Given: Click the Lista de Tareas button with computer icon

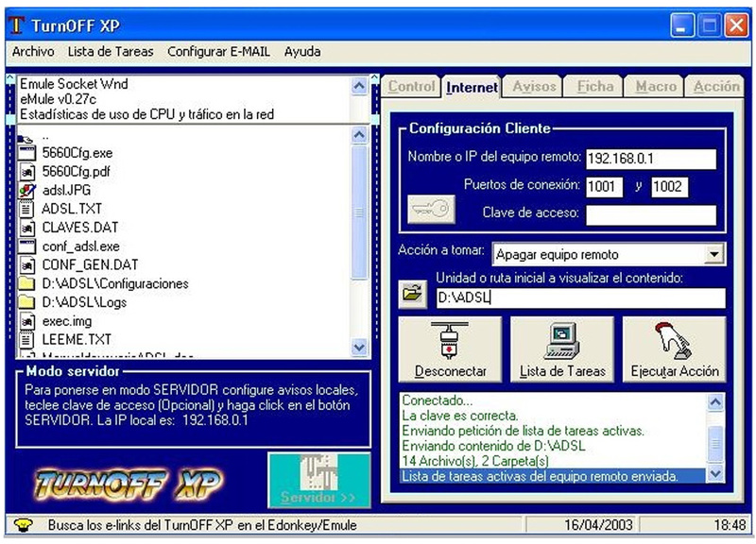Looking at the screenshot, I should click(x=562, y=349).
